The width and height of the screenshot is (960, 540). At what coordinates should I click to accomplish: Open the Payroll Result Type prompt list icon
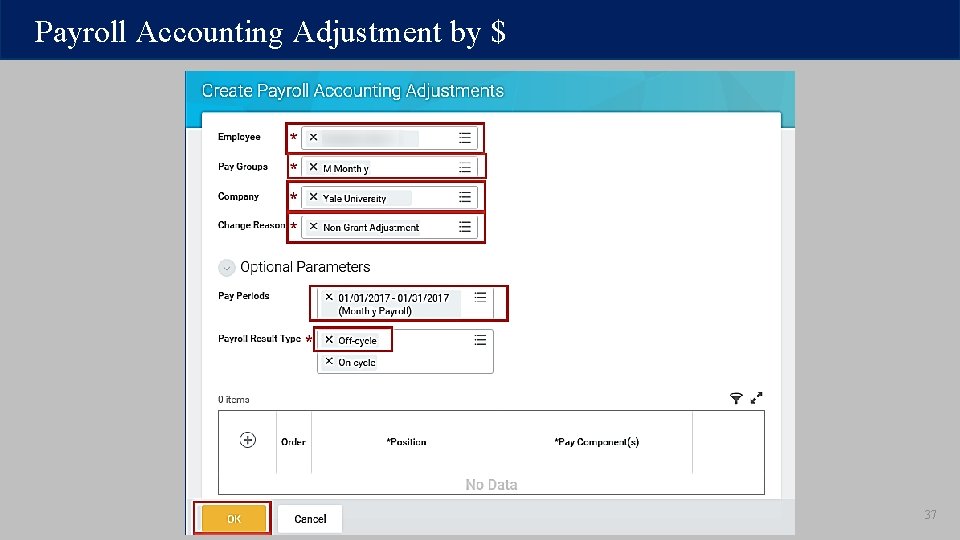tap(480, 340)
